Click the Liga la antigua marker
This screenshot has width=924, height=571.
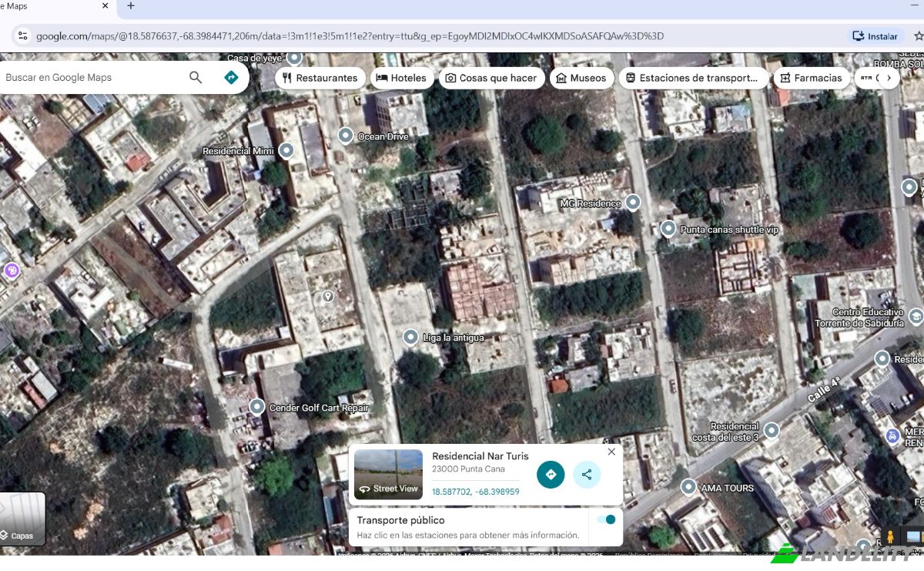pyautogui.click(x=409, y=336)
